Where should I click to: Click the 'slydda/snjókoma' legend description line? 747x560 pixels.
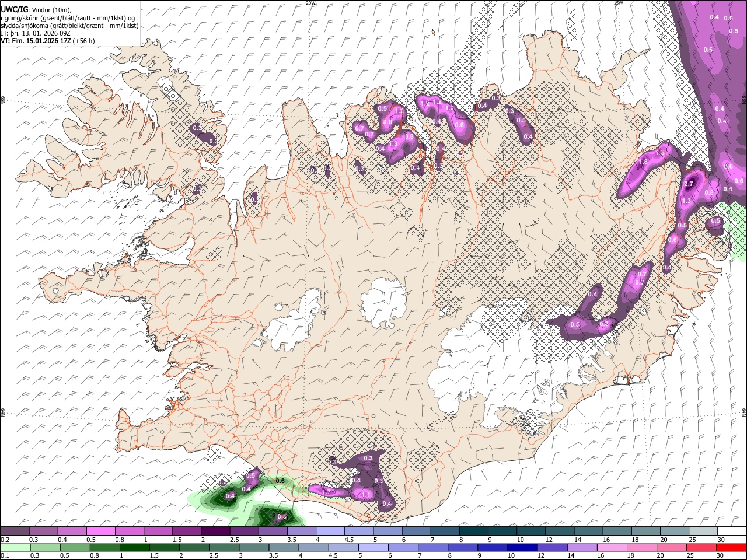pos(69,26)
